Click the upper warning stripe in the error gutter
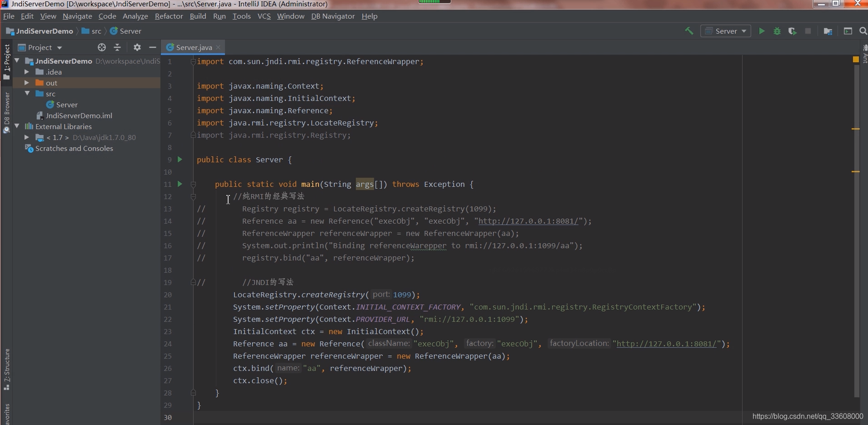868x425 pixels. tap(855, 129)
